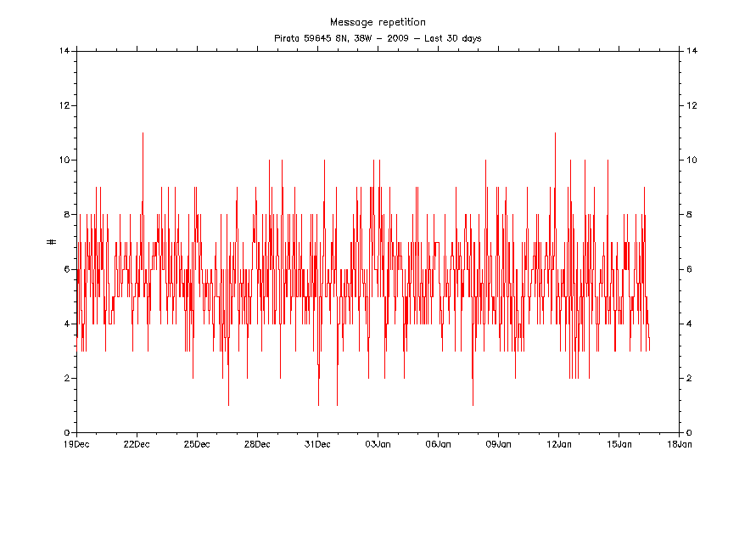Select the 22Dec date tick label
756x535 pixels.
(137, 443)
